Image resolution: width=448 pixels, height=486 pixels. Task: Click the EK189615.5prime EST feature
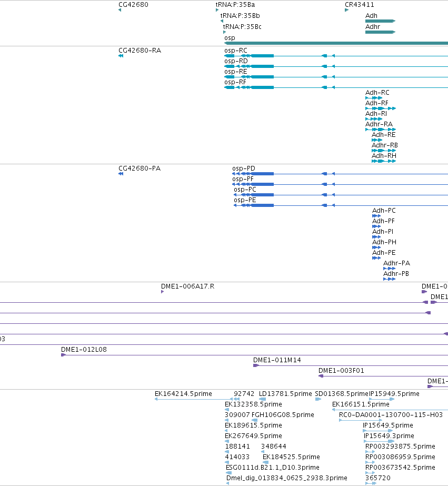(x=226, y=431)
